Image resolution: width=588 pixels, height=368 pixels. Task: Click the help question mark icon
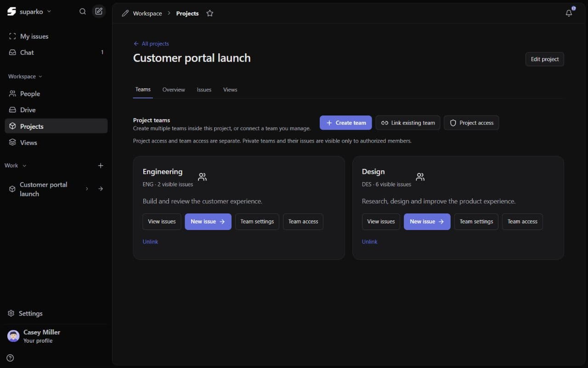pyautogui.click(x=10, y=358)
